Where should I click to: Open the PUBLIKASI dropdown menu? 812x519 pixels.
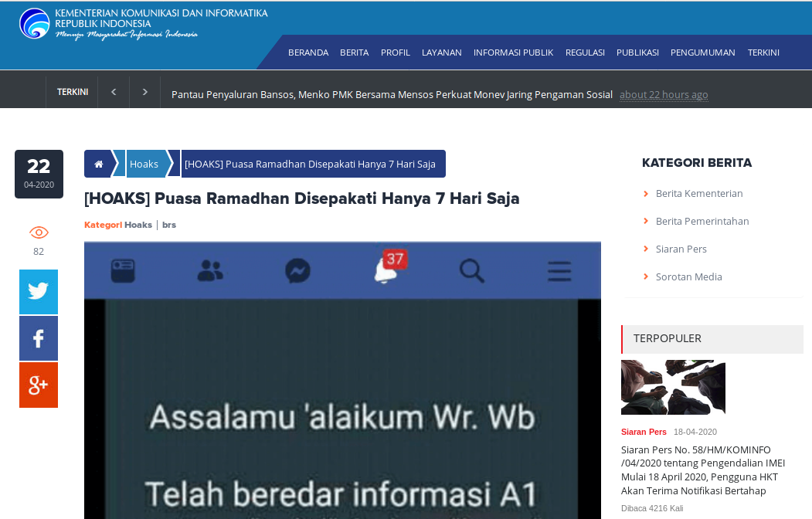[x=637, y=53]
